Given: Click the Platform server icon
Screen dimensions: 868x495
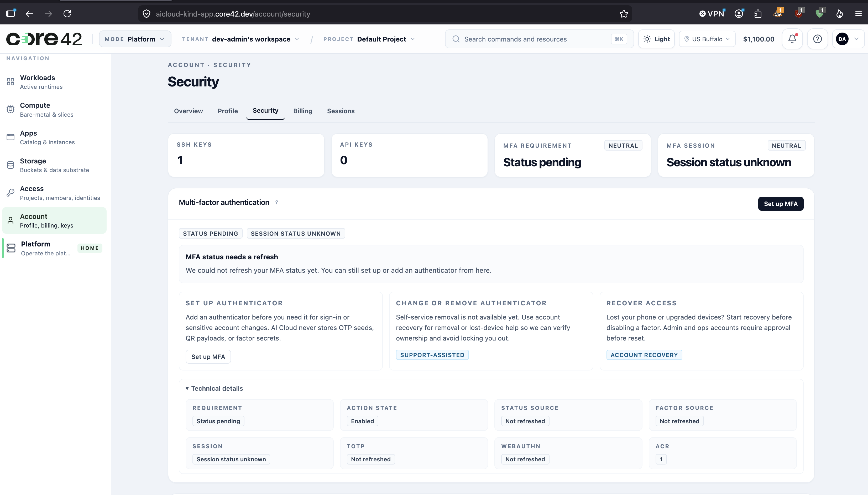Looking at the screenshot, I should (11, 248).
